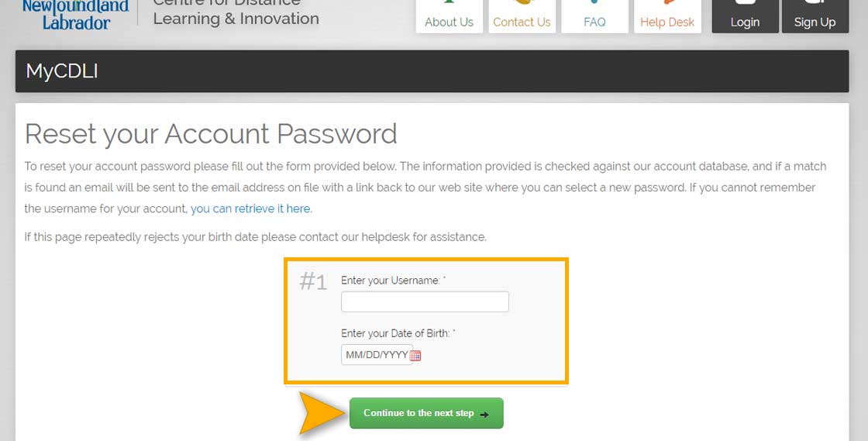Click the MyCDLI header title
The height and width of the screenshot is (441, 868).
point(62,71)
